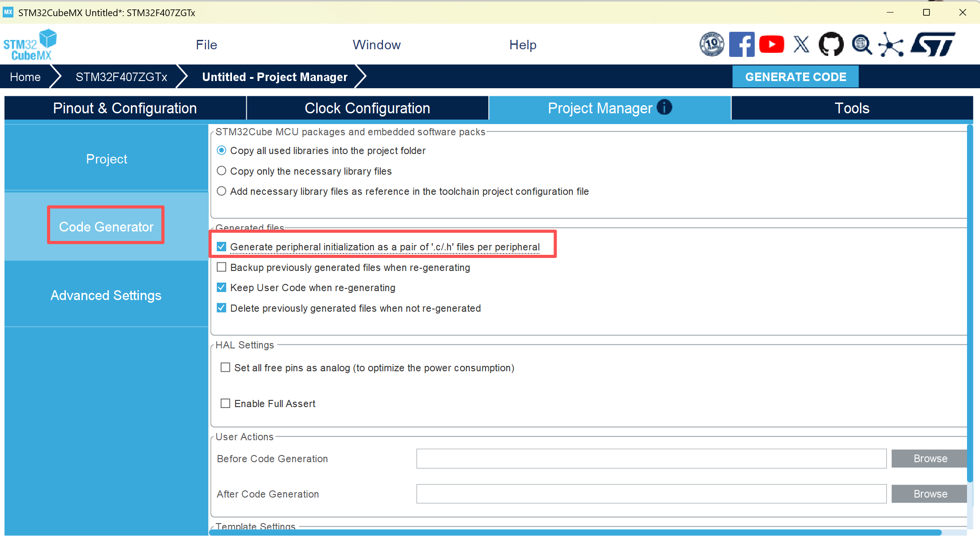
Task: Uncheck Keep User Code when re-generating
Action: 221,288
